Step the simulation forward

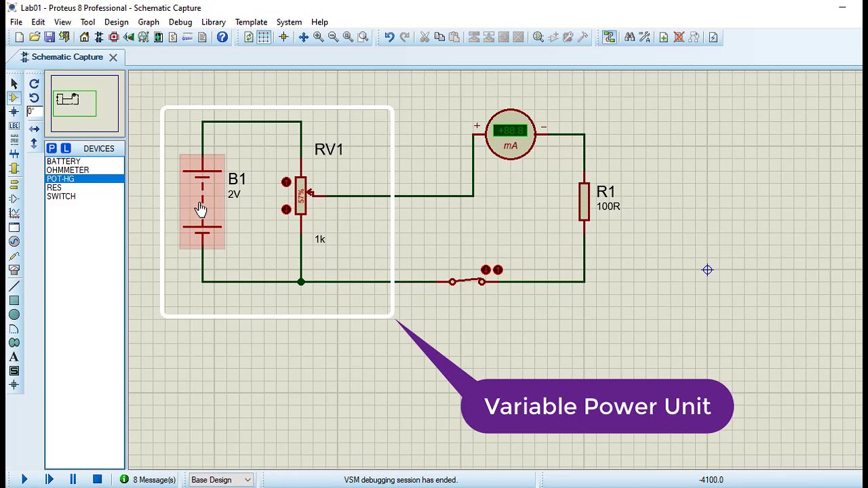[x=49, y=480]
